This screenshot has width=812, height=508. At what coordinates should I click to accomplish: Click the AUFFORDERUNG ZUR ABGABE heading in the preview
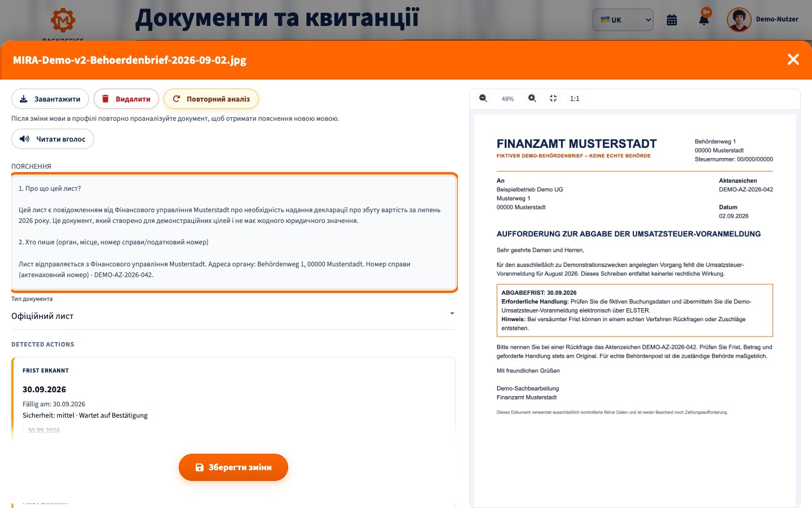click(x=628, y=234)
